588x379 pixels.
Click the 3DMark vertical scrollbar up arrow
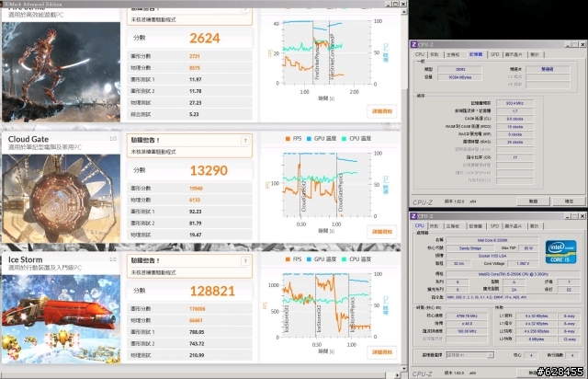(x=404, y=12)
